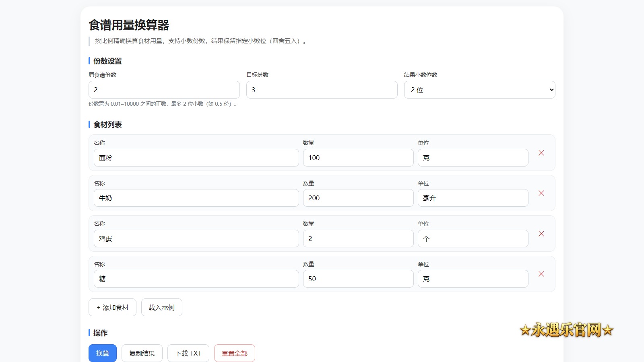Edit the 毫升 unit field
The image size is (644, 362).
coord(473,198)
